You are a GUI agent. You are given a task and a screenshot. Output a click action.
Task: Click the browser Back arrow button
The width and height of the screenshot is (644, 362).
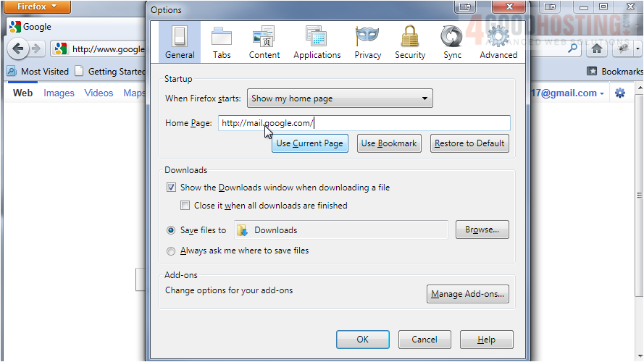pos(18,49)
